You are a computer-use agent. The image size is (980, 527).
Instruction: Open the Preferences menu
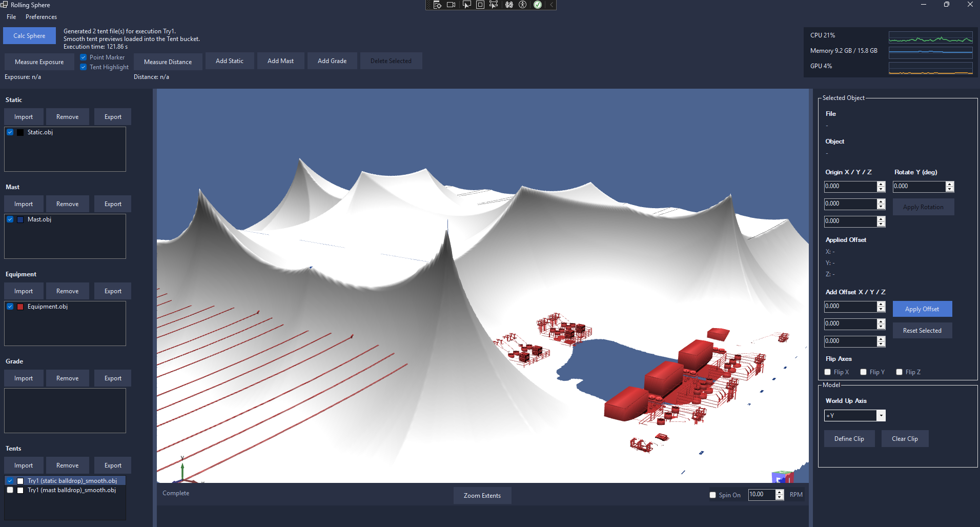41,17
